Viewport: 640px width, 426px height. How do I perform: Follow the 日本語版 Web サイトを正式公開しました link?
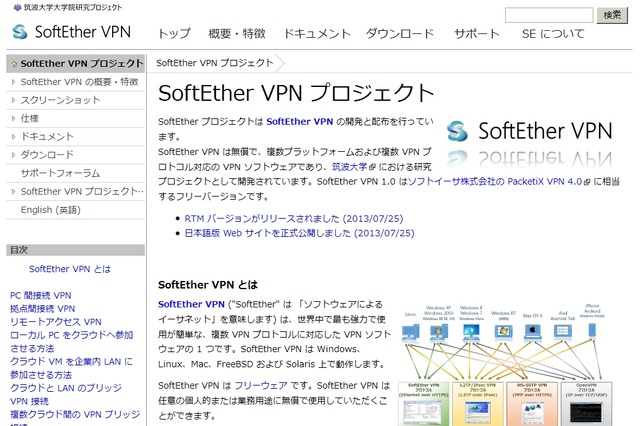coord(300,233)
